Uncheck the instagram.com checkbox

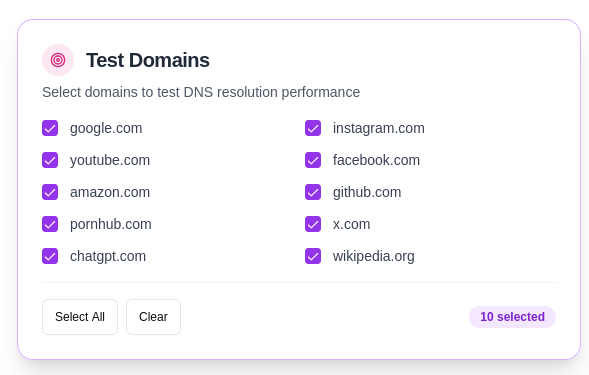pos(313,128)
